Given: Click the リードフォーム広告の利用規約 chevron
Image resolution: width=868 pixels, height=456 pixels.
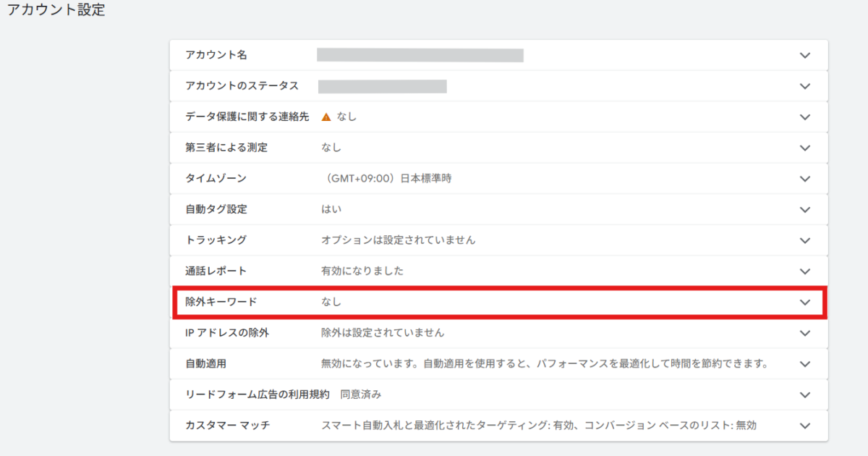Looking at the screenshot, I should (x=805, y=395).
